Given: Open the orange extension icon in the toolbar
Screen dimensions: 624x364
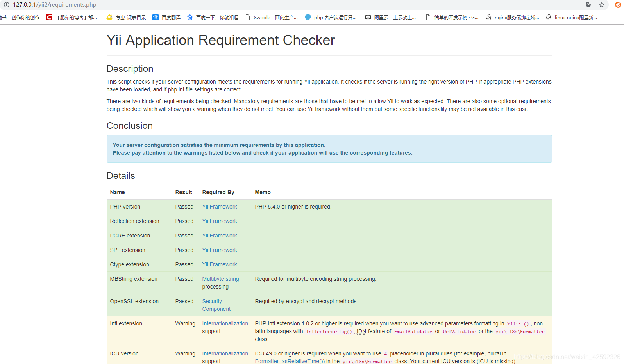Looking at the screenshot, I should tap(618, 5).
